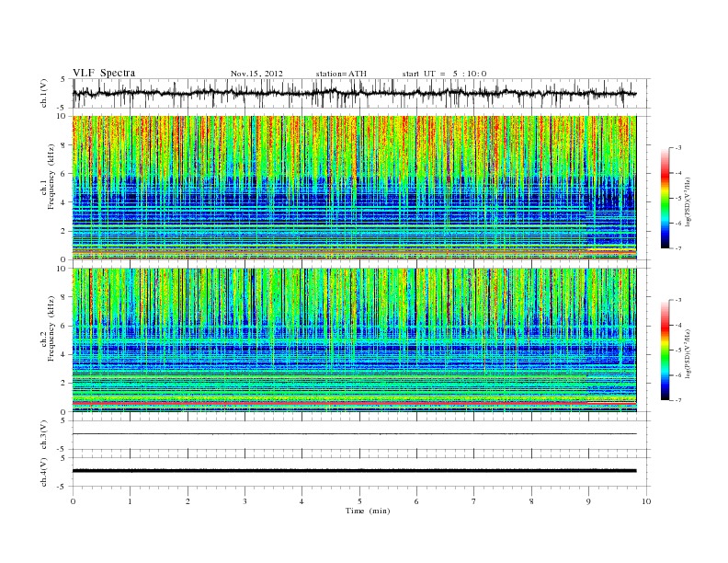Viewport: 728px width, 563px height.
Task: Click time axis tick label 0
Action: point(73,501)
